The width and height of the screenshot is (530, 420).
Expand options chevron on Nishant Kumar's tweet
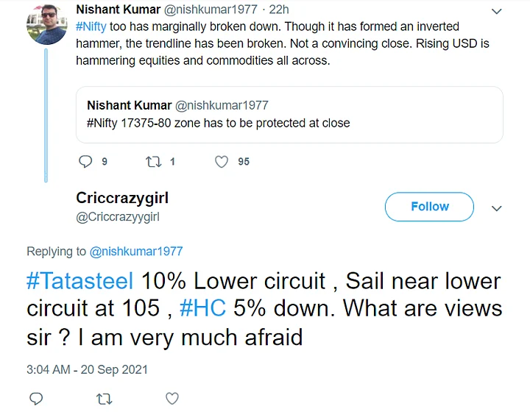click(x=496, y=12)
